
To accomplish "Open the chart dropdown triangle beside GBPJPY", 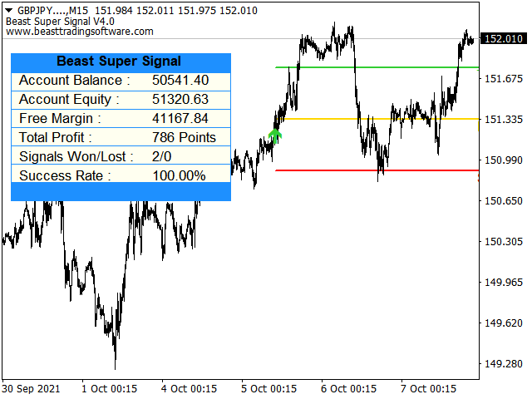I will 9,11.
